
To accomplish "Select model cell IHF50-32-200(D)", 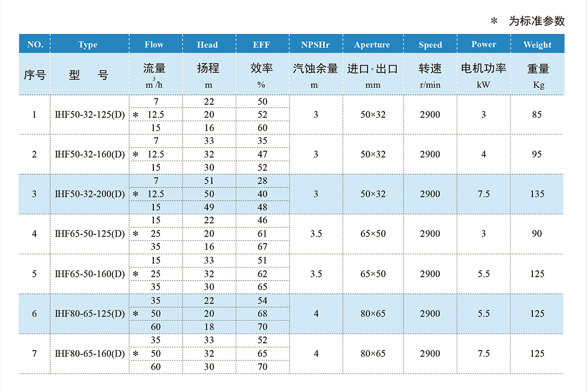I will (90, 194).
